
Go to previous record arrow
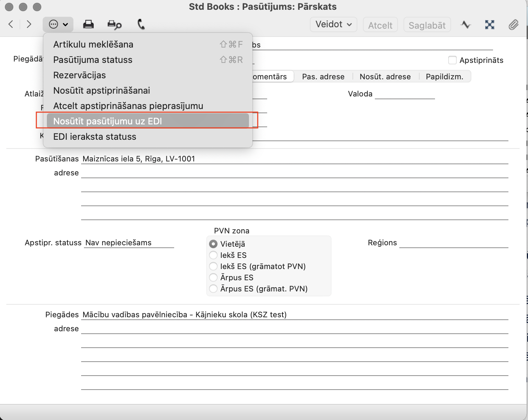(x=11, y=24)
